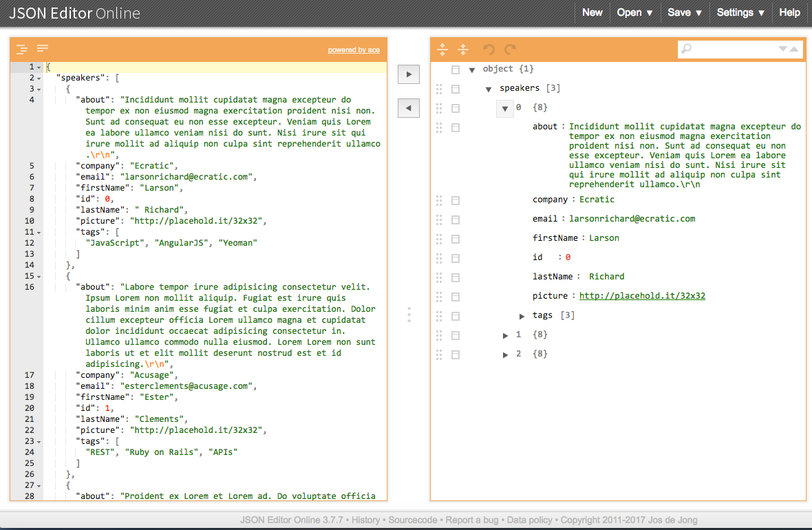Image resolution: width=812 pixels, height=530 pixels.
Task: Click the Format JSON icon
Action: click(x=21, y=48)
